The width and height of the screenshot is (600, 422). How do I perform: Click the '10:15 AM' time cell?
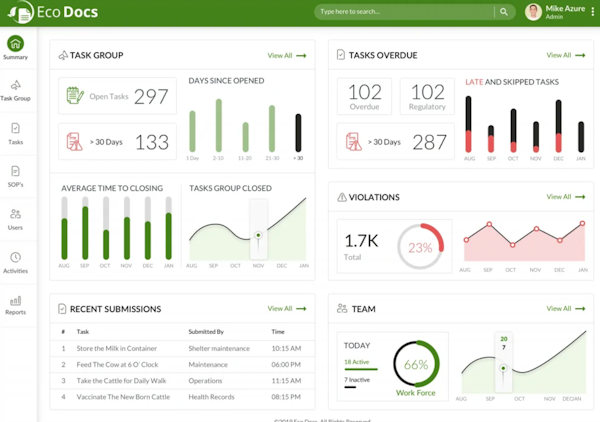(x=286, y=349)
